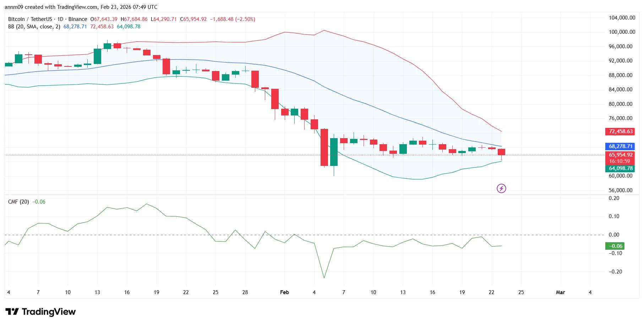
Task: Click the purple lightning quick-trade icon
Action: [x=501, y=188]
